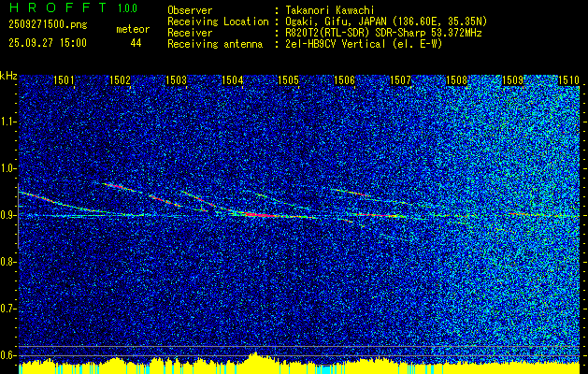The height and width of the screenshot is (374, 588).
Task: Click the kHz unit label
Action: (x=8, y=76)
